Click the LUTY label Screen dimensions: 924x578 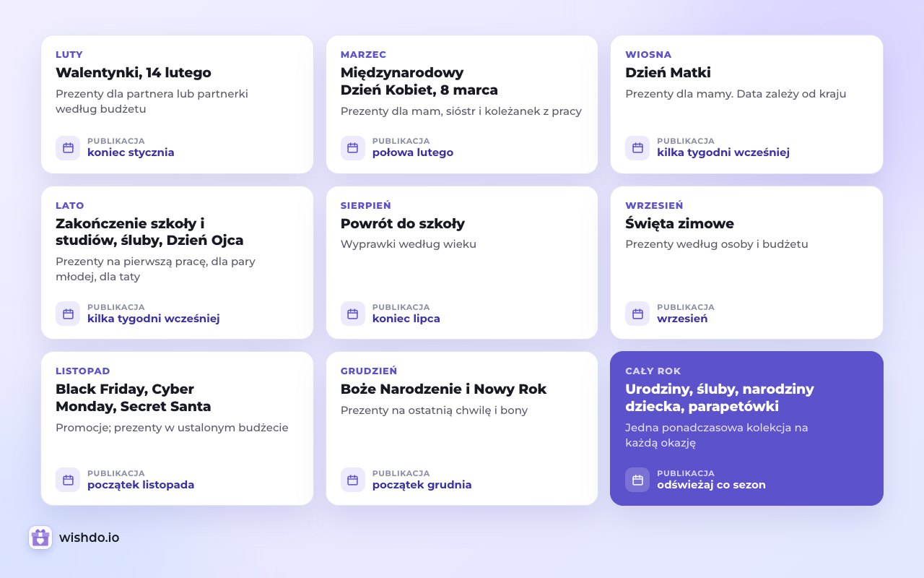pos(69,54)
